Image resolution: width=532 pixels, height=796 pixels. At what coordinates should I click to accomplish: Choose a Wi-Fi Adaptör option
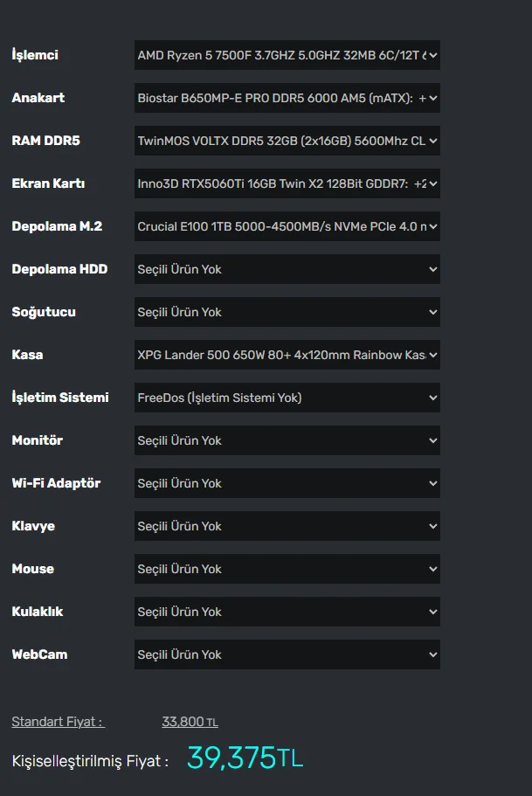(287, 483)
